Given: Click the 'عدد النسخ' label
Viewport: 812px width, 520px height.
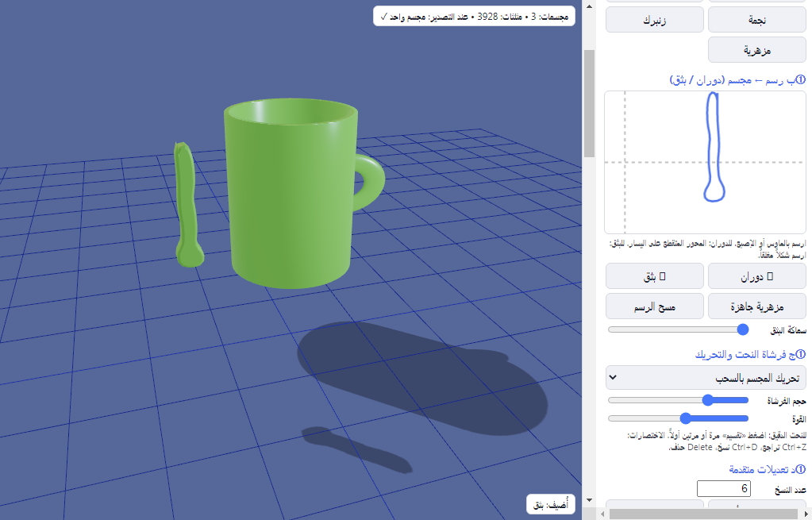Looking at the screenshot, I should (x=791, y=490).
